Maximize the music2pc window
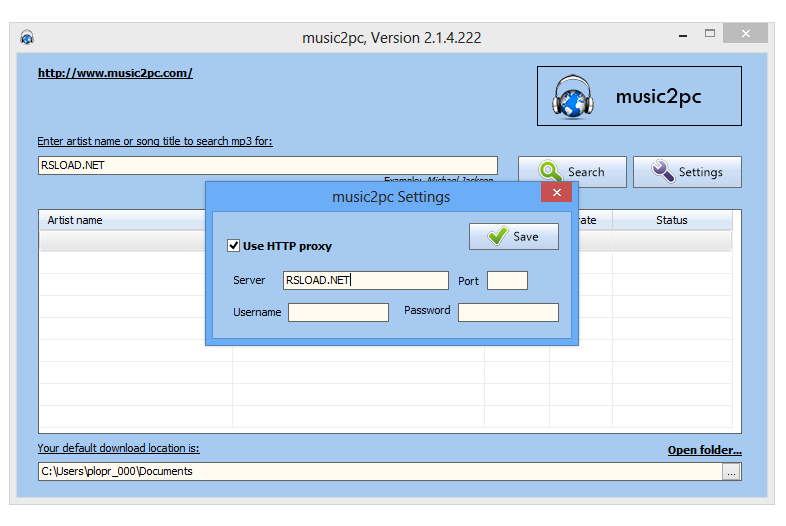Viewport: 786px width, 526px height. 710,34
